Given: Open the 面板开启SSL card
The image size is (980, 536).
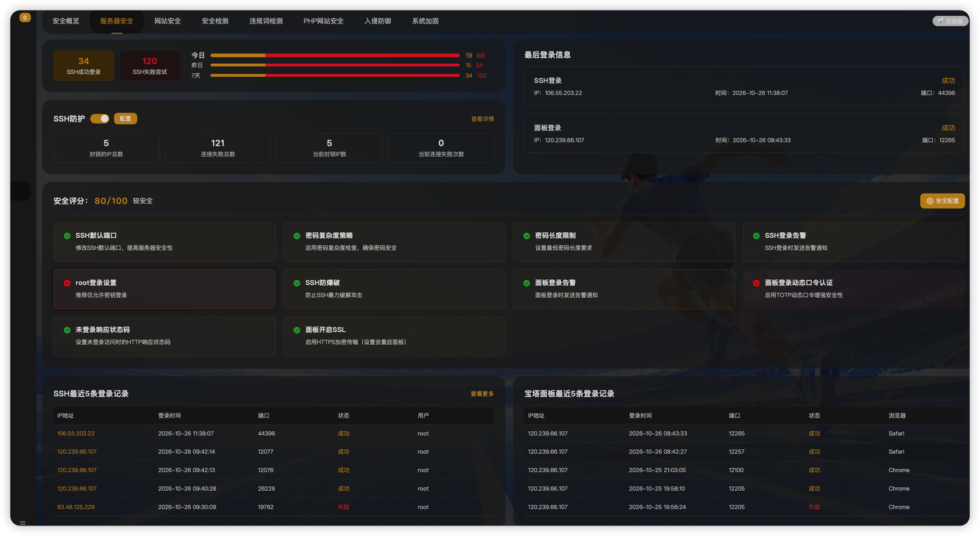Looking at the screenshot, I should click(x=394, y=336).
